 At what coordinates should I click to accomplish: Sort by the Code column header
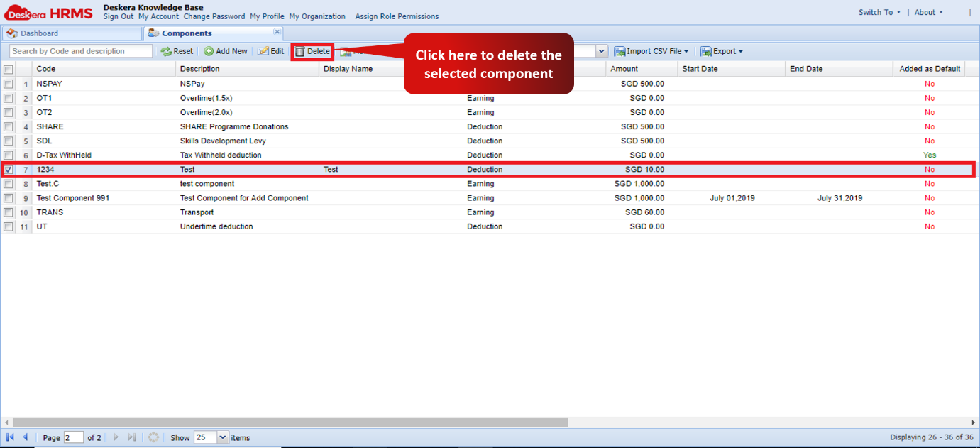[104, 69]
